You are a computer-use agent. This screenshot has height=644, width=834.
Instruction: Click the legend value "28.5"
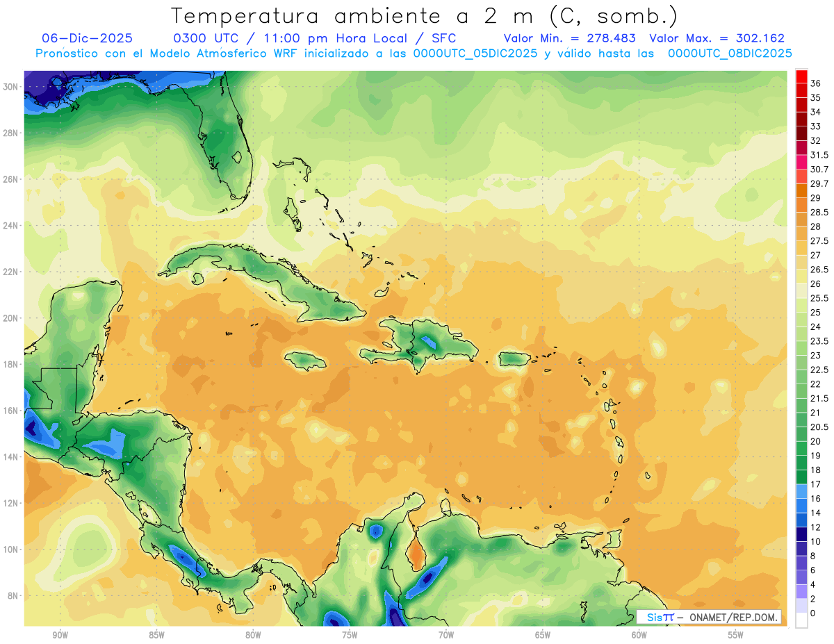point(819,213)
